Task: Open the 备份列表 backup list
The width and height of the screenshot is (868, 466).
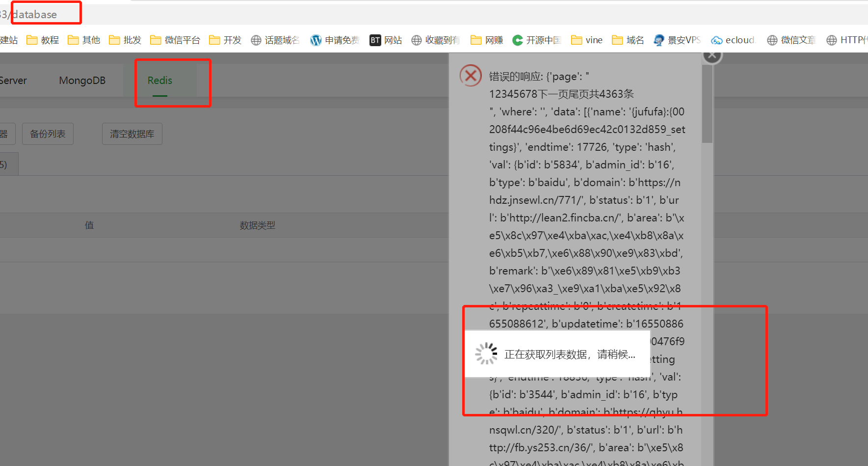Action: [48, 134]
